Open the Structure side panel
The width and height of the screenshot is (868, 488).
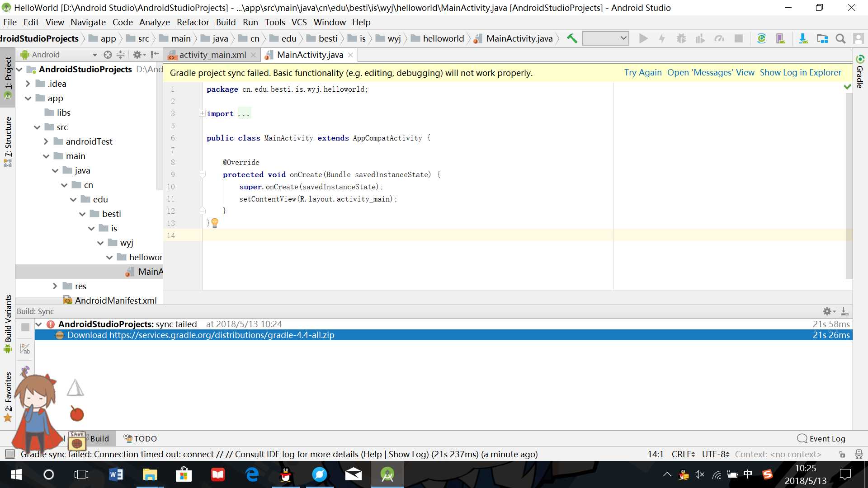8,141
